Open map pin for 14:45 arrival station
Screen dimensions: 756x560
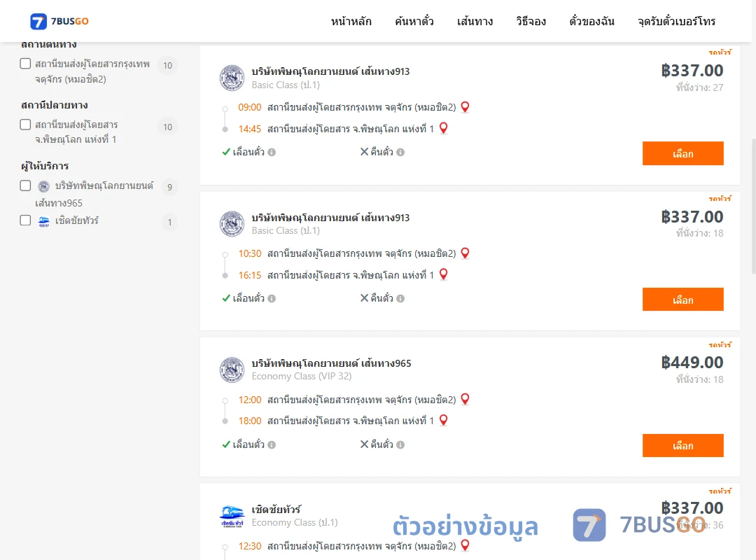coord(444,128)
